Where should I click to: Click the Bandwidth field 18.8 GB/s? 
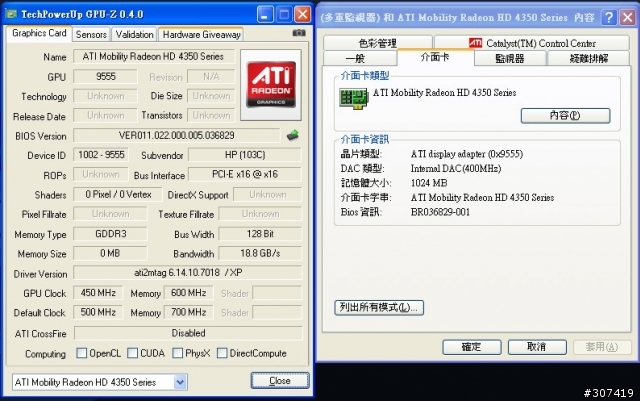pos(260,254)
